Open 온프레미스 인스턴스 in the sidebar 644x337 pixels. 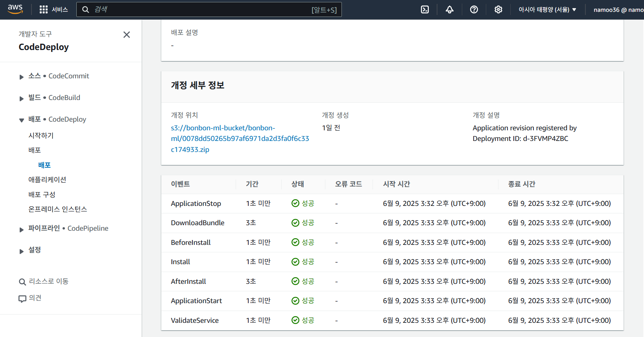point(58,209)
